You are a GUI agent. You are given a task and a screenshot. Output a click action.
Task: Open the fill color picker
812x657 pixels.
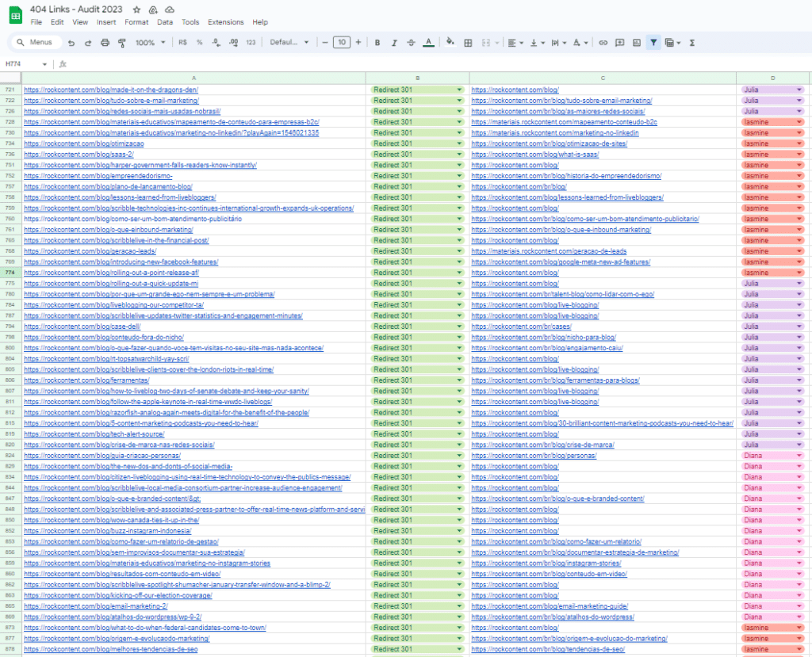coord(450,43)
